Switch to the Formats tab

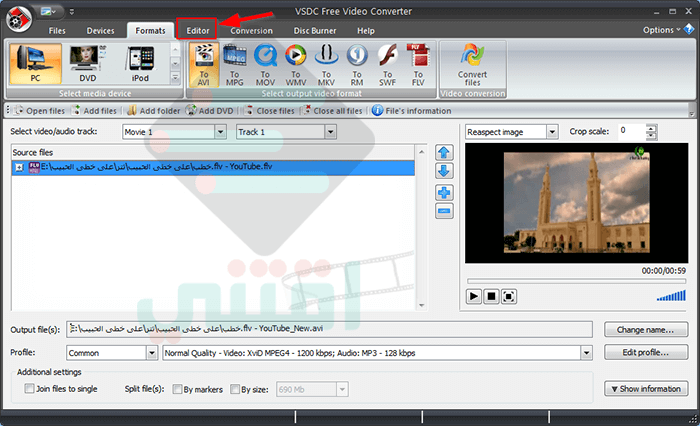coord(150,30)
